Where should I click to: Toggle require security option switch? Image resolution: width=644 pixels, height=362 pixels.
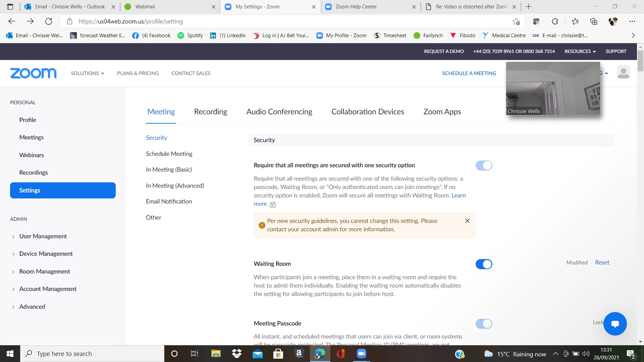tap(484, 166)
